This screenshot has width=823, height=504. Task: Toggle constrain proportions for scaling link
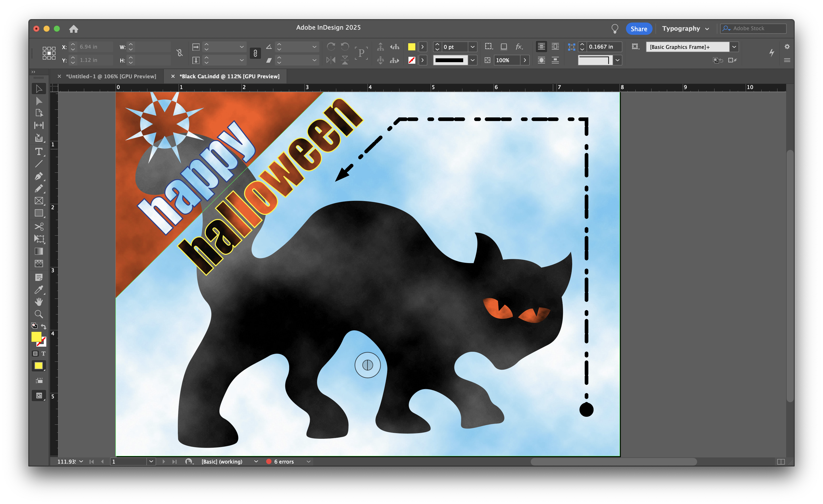[x=255, y=53]
